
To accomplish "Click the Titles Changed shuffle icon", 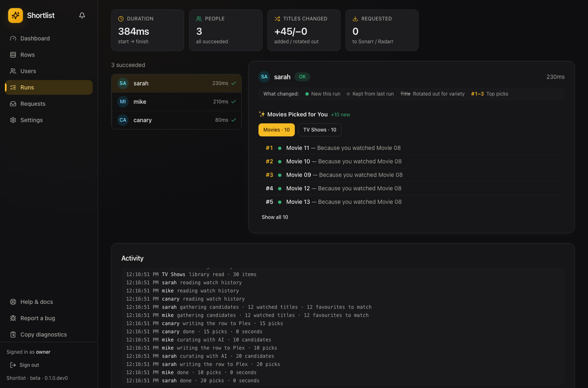I will [277, 19].
